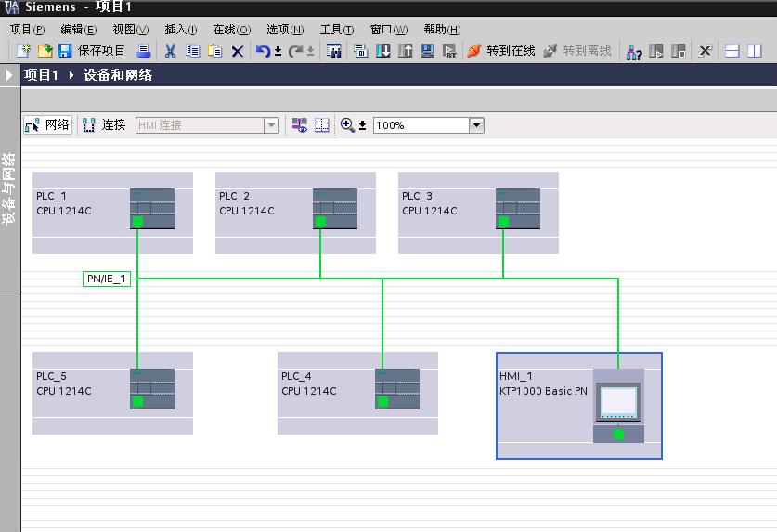This screenshot has width=777, height=532.
Task: Split the editor space vertically
Action: [754, 50]
